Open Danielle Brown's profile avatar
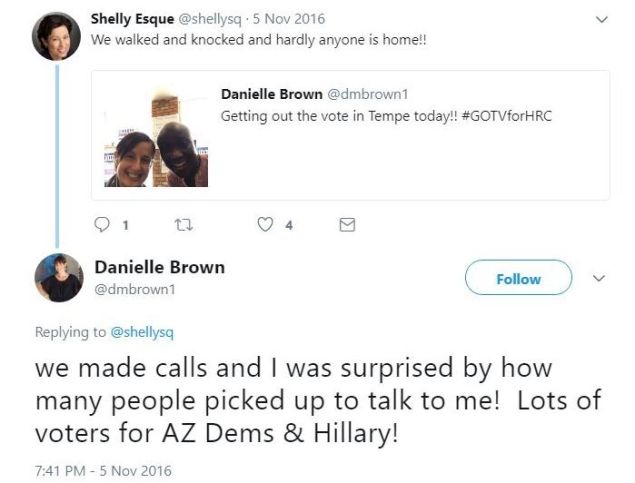Image resolution: width=635 pixels, height=483 pixels. [59, 278]
